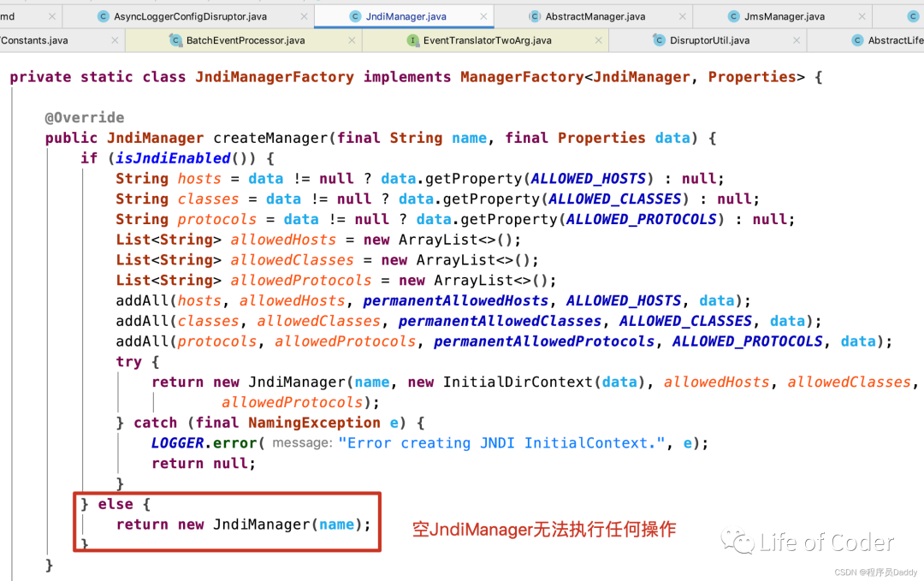The width and height of the screenshot is (924, 581).
Task: Click the class icon on JmsManager.java tab
Action: (734, 16)
